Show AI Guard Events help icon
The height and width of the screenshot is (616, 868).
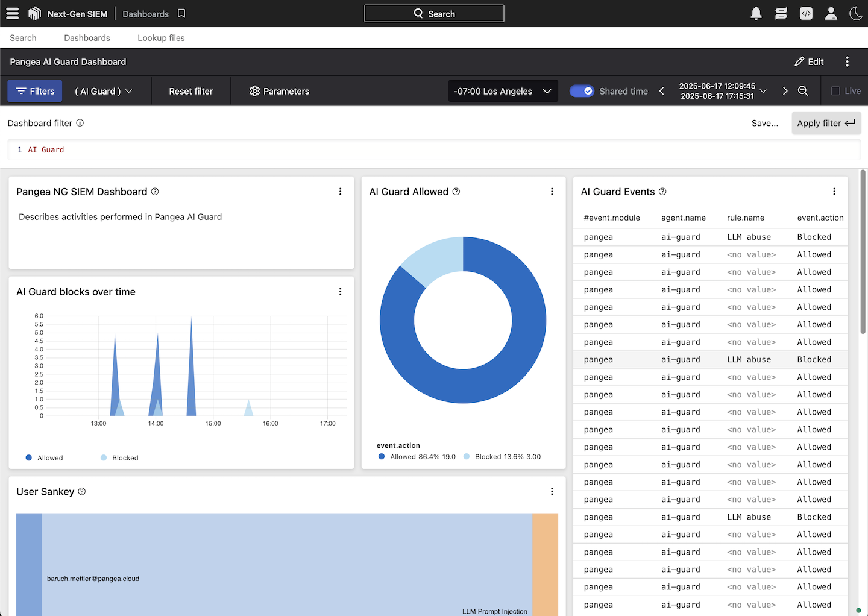[x=662, y=192]
